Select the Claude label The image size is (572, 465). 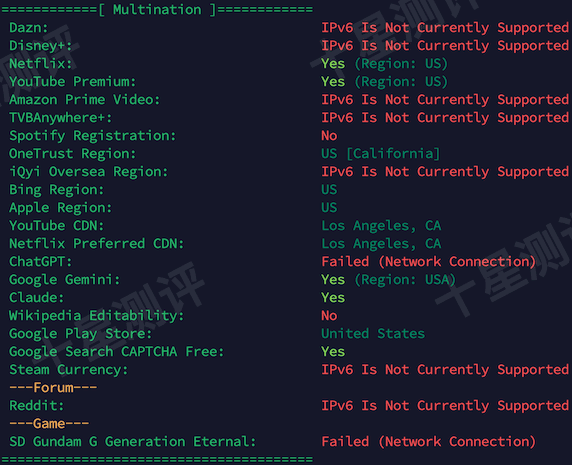pyautogui.click(x=36, y=298)
